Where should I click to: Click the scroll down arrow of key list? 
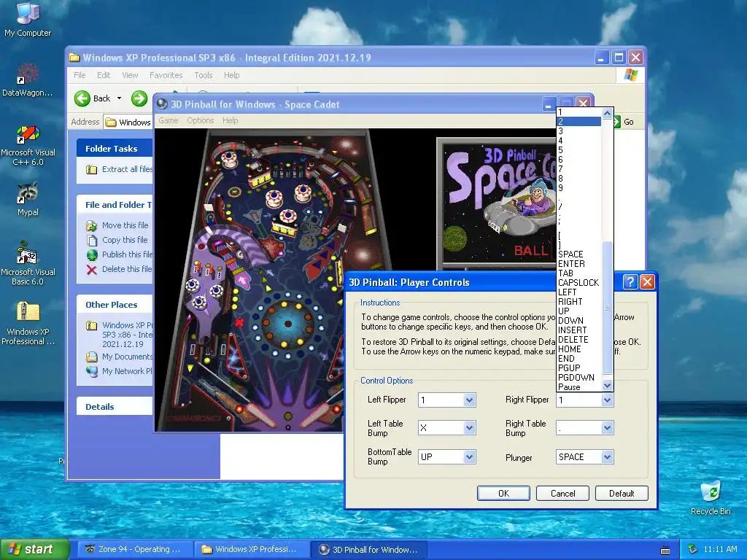pos(607,385)
